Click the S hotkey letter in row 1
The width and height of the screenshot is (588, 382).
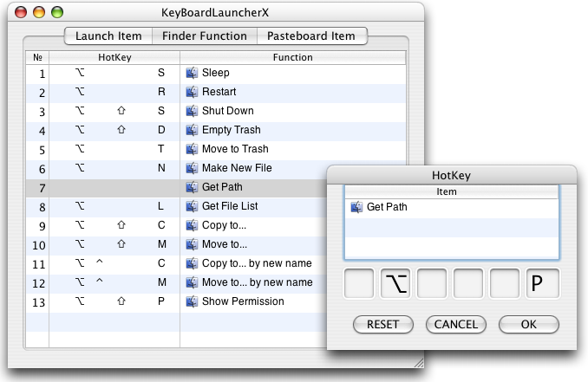(161, 73)
